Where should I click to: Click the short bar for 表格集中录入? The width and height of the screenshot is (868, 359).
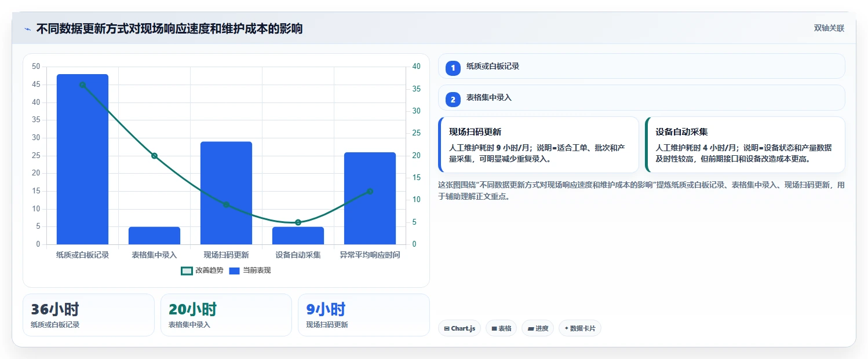click(x=154, y=236)
